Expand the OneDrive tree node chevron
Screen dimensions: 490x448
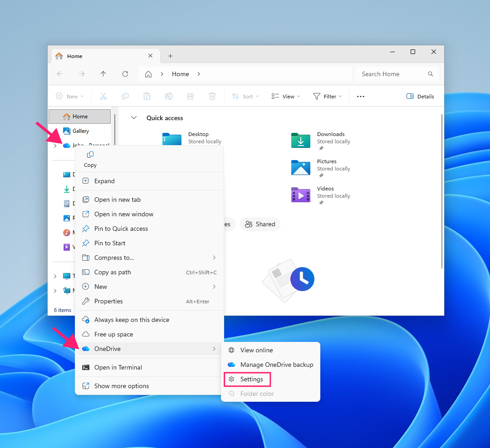pos(55,146)
